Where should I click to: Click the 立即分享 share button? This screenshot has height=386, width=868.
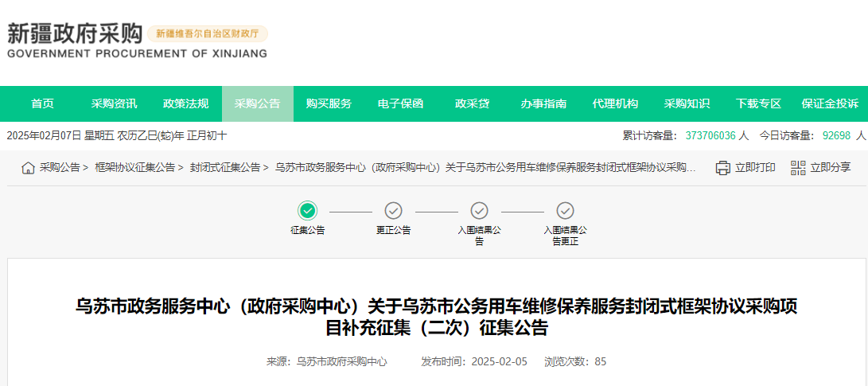[x=830, y=168]
